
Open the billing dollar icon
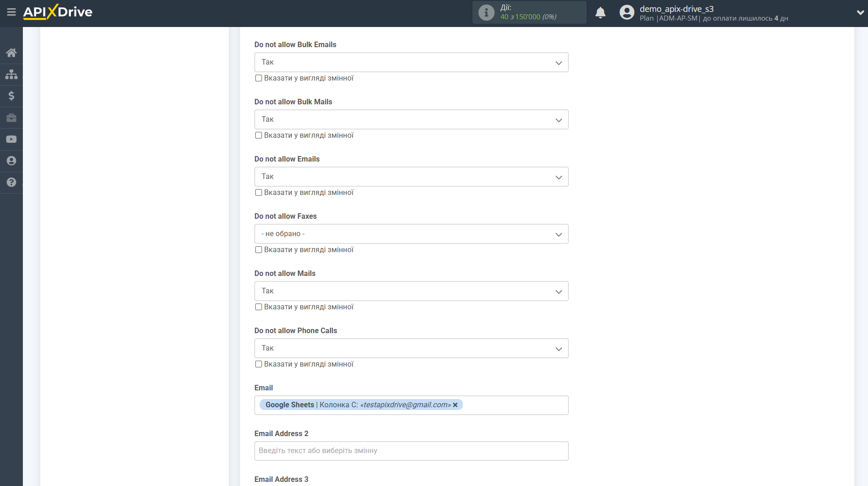coord(11,96)
